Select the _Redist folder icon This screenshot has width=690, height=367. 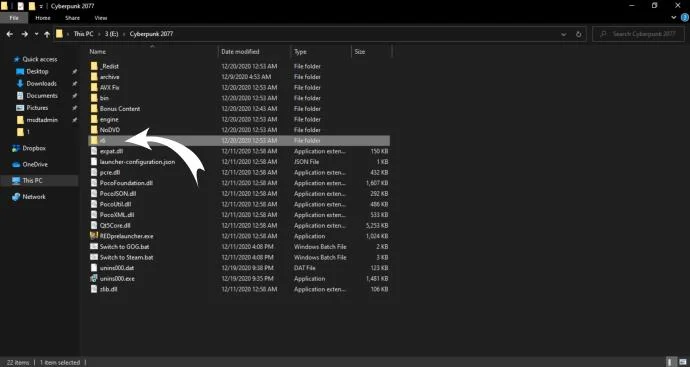click(94, 66)
